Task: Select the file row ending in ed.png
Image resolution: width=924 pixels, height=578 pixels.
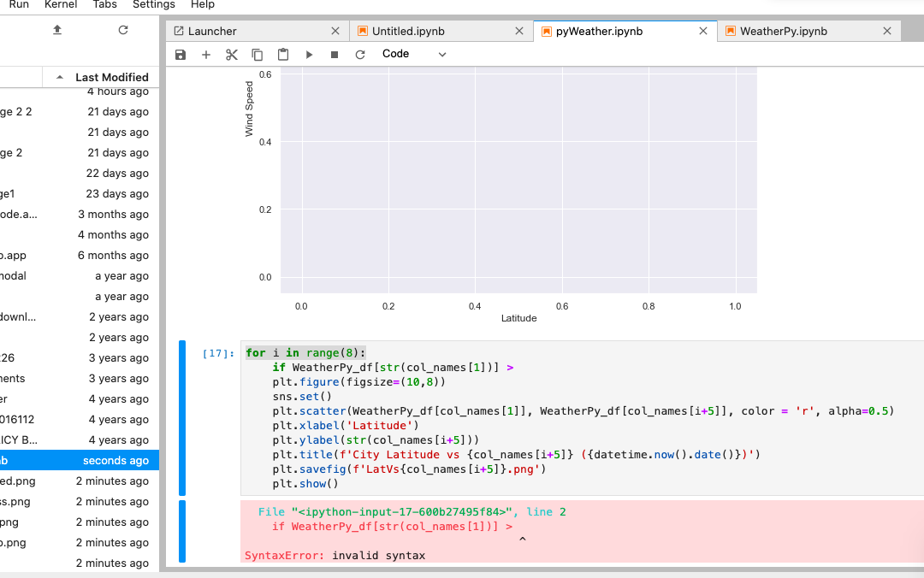Action: tap(80, 481)
